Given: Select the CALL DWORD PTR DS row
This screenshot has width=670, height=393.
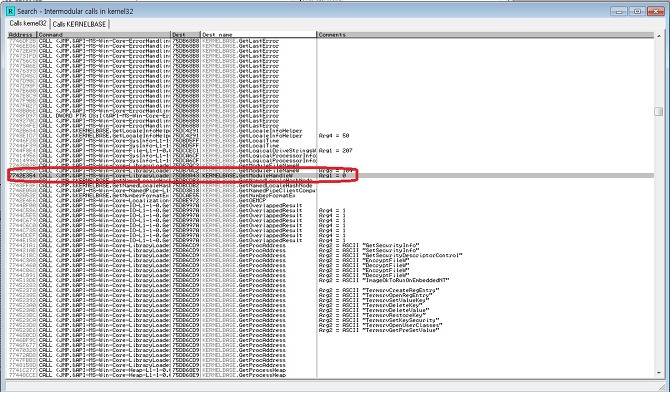Looking at the screenshot, I should click(x=331, y=116).
